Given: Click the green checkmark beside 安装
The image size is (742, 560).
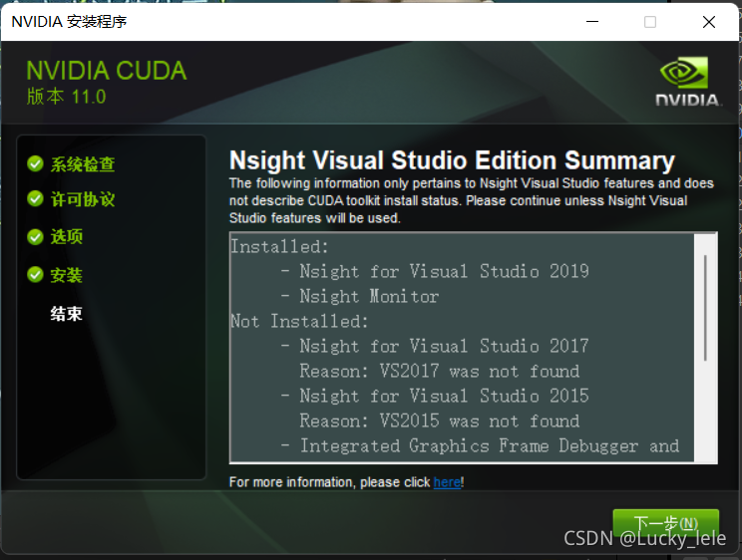Looking at the screenshot, I should click(36, 274).
